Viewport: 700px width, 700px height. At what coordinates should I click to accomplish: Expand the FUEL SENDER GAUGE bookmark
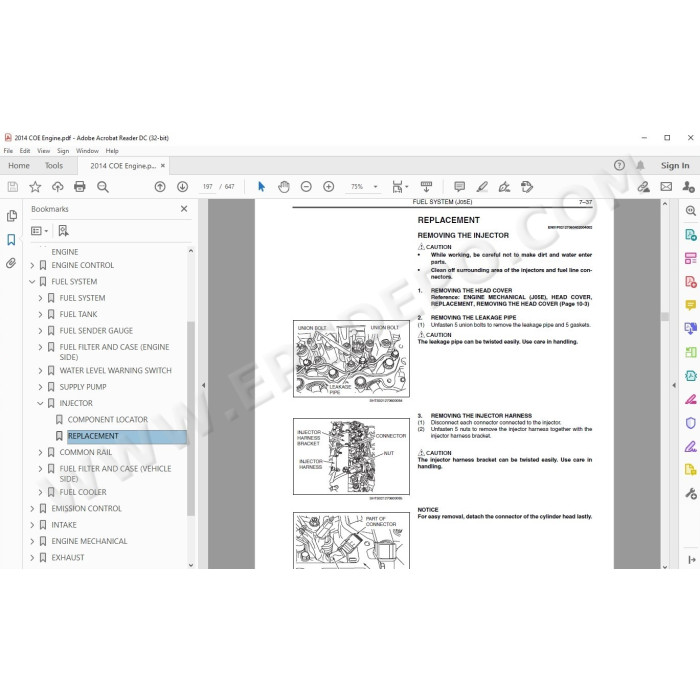coord(40,331)
